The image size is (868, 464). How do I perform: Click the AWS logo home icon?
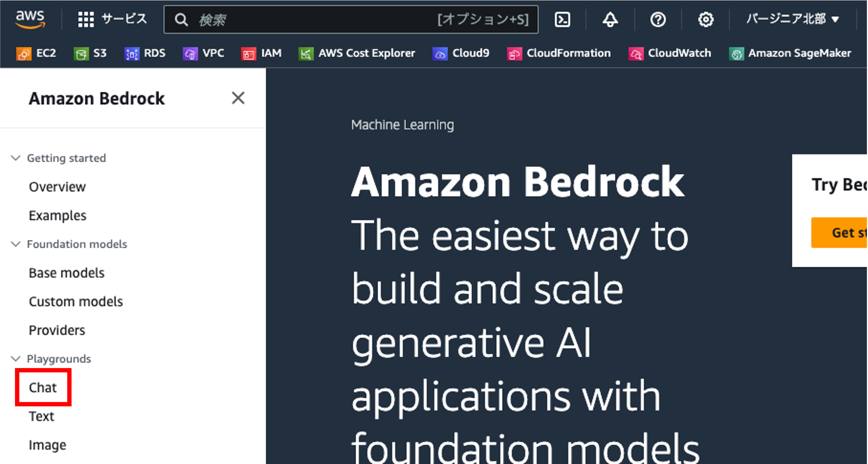tap(30, 19)
